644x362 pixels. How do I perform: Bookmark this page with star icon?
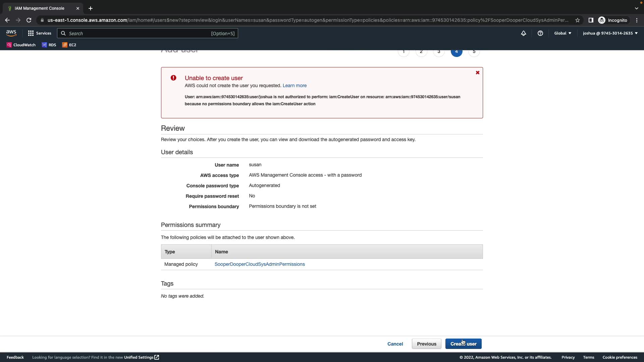tap(577, 20)
